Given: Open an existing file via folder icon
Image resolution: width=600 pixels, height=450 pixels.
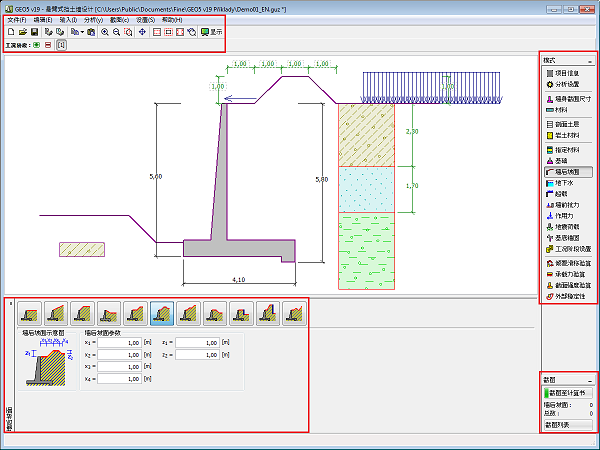Looking at the screenshot, I should 21,32.
